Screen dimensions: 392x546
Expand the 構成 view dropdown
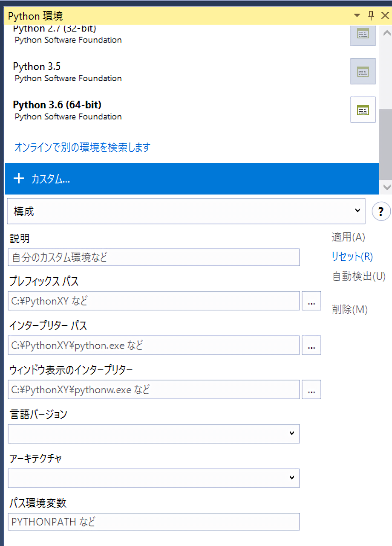click(x=186, y=211)
